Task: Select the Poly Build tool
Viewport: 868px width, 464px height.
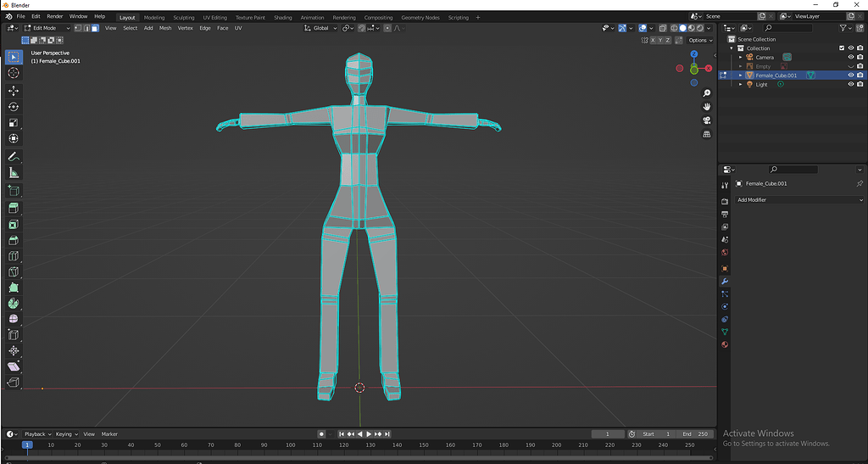Action: (x=14, y=288)
